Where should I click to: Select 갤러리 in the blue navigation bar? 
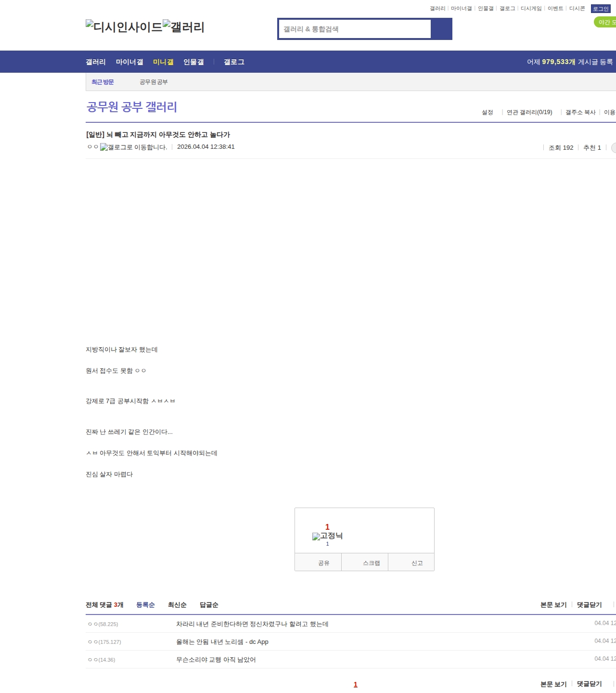[x=96, y=62]
